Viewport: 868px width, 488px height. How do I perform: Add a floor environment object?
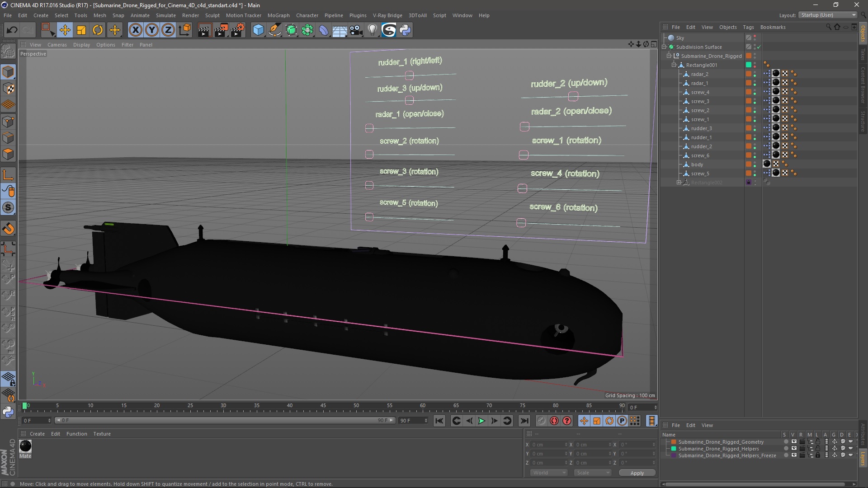pos(340,30)
